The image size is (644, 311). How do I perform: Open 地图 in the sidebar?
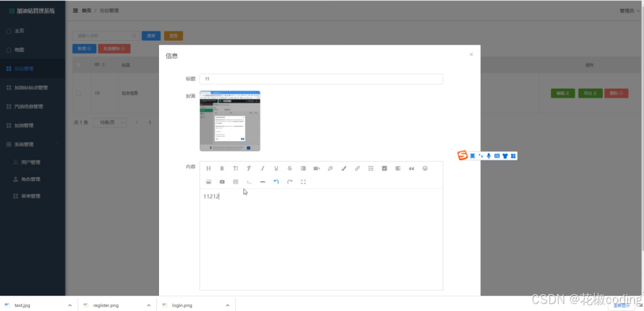point(33,50)
